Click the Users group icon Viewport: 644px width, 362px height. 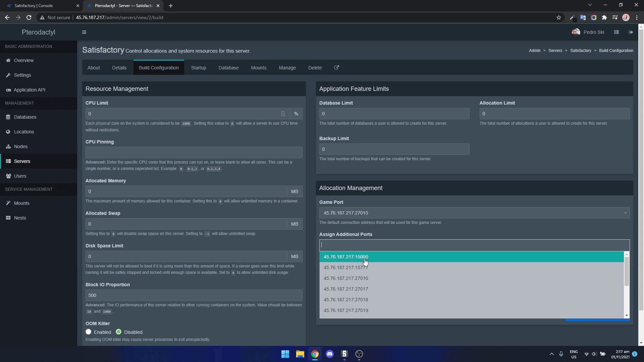8,176
